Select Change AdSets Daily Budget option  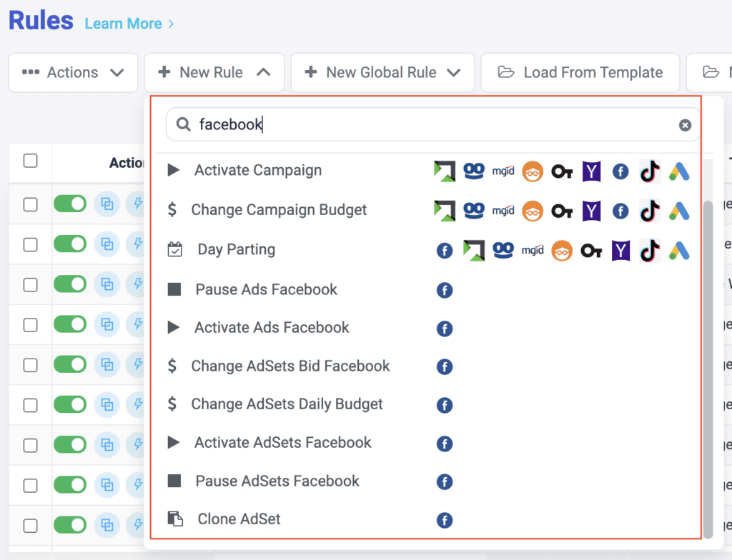(287, 404)
